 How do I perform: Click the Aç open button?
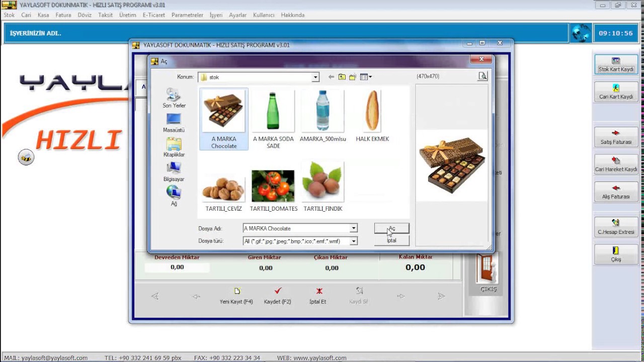click(x=391, y=229)
